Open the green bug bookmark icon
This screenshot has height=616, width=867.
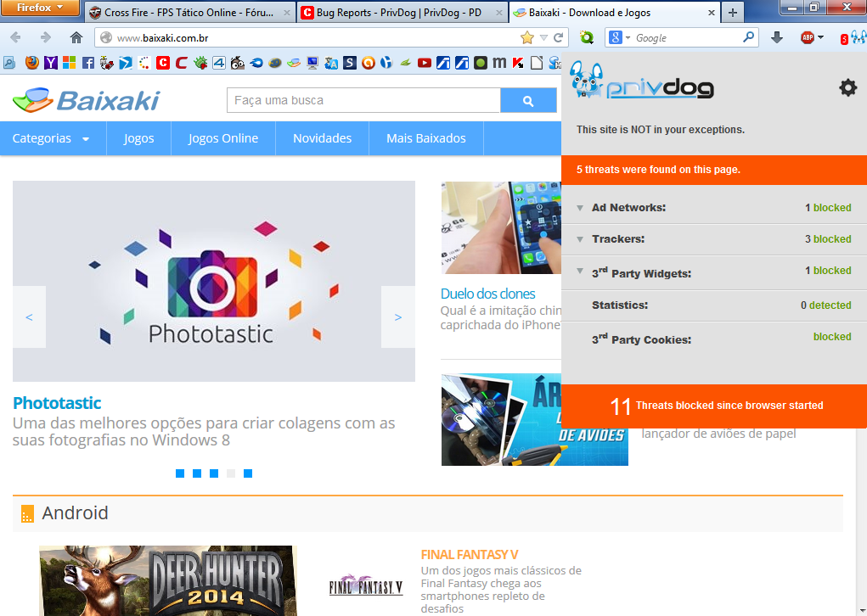tap(200, 63)
